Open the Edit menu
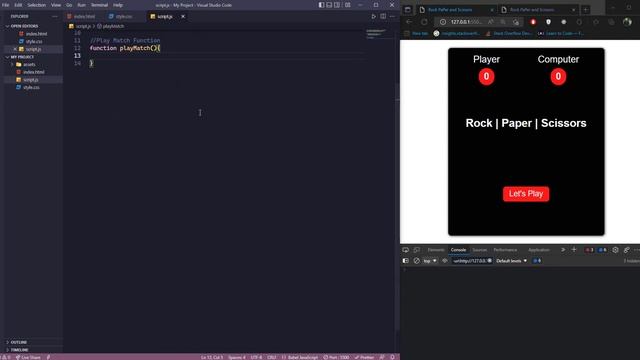The image size is (640, 360). coord(18,5)
